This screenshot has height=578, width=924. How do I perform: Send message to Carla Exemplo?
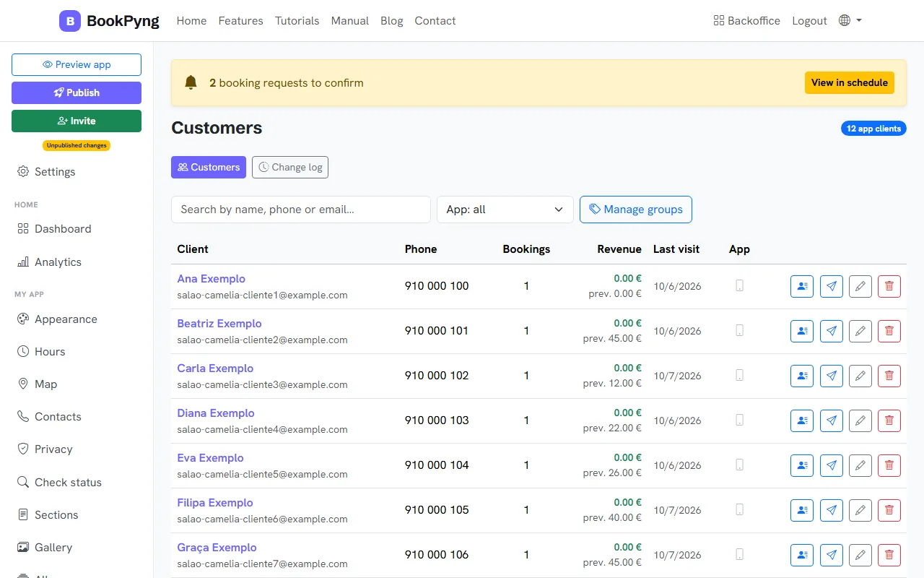click(x=832, y=376)
